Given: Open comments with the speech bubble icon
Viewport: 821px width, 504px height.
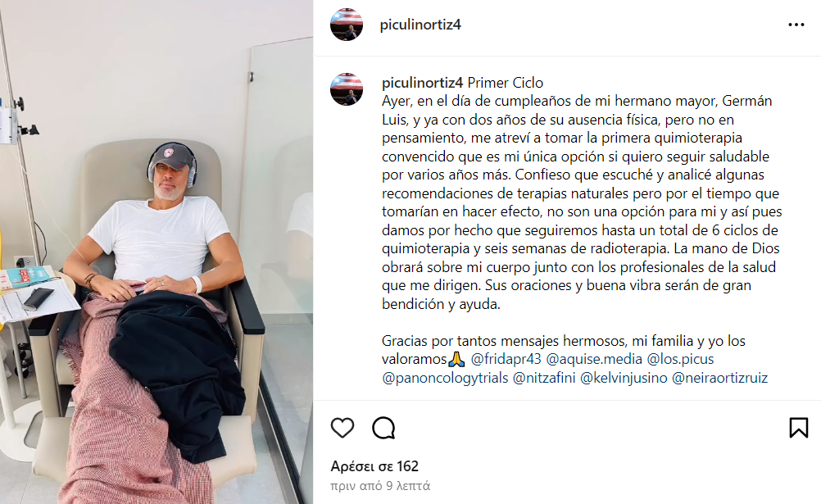Looking at the screenshot, I should (x=383, y=428).
